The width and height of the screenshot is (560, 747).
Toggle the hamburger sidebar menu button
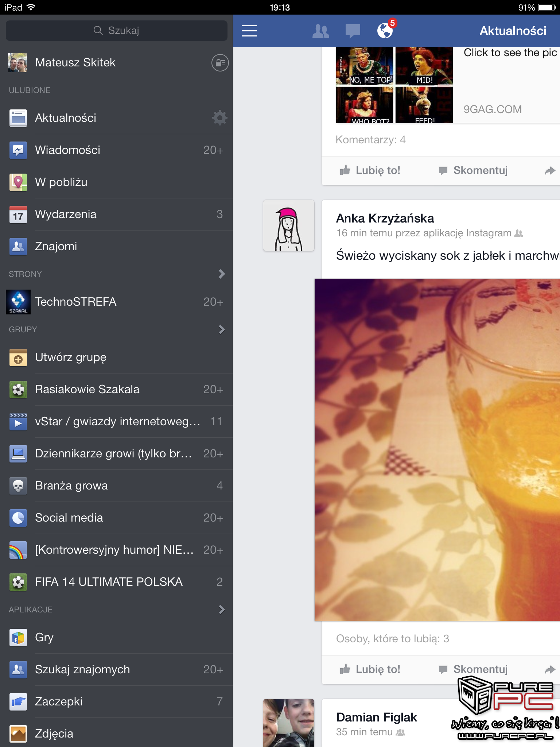pos(249,31)
